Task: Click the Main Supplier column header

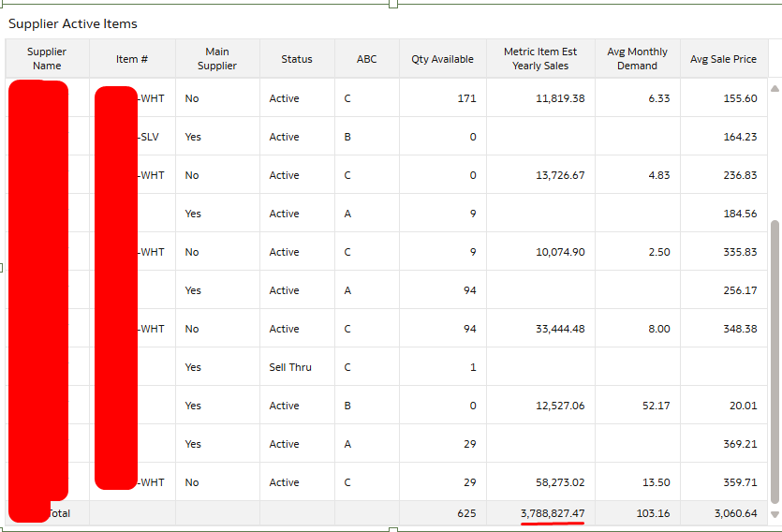Action: (x=217, y=59)
